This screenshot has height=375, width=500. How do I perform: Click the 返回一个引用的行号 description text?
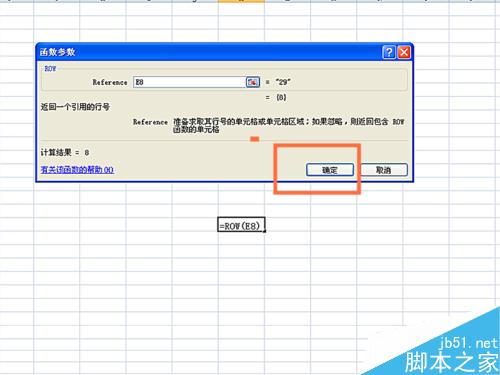point(75,107)
